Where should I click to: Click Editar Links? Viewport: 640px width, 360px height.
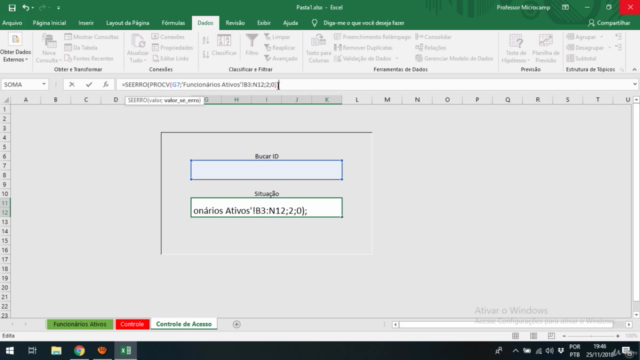[170, 58]
